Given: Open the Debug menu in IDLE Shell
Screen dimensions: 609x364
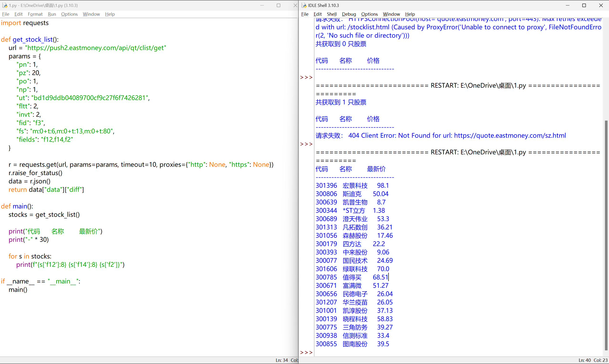Looking at the screenshot, I should point(349,14).
